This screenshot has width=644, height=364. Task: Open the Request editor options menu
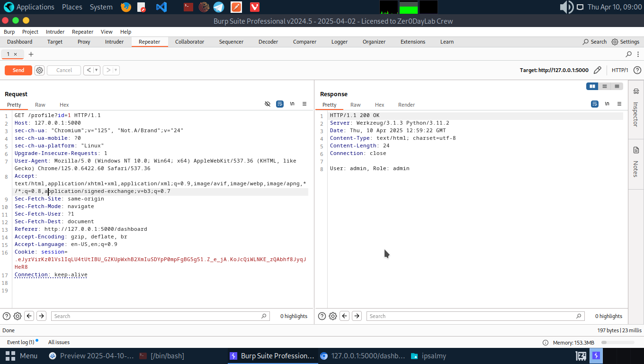tap(304, 104)
